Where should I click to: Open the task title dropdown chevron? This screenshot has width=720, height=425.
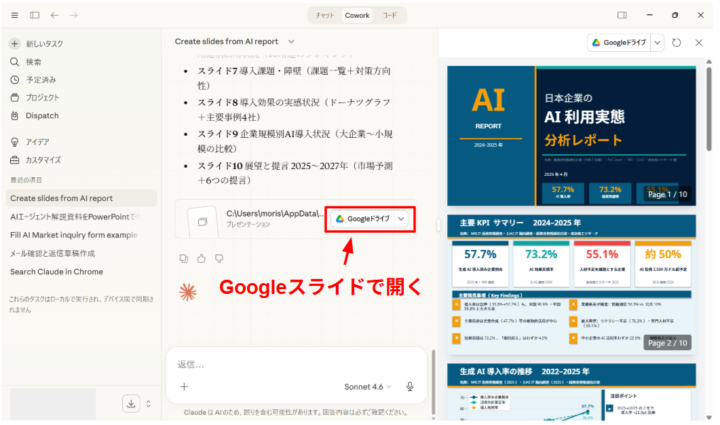pos(291,42)
